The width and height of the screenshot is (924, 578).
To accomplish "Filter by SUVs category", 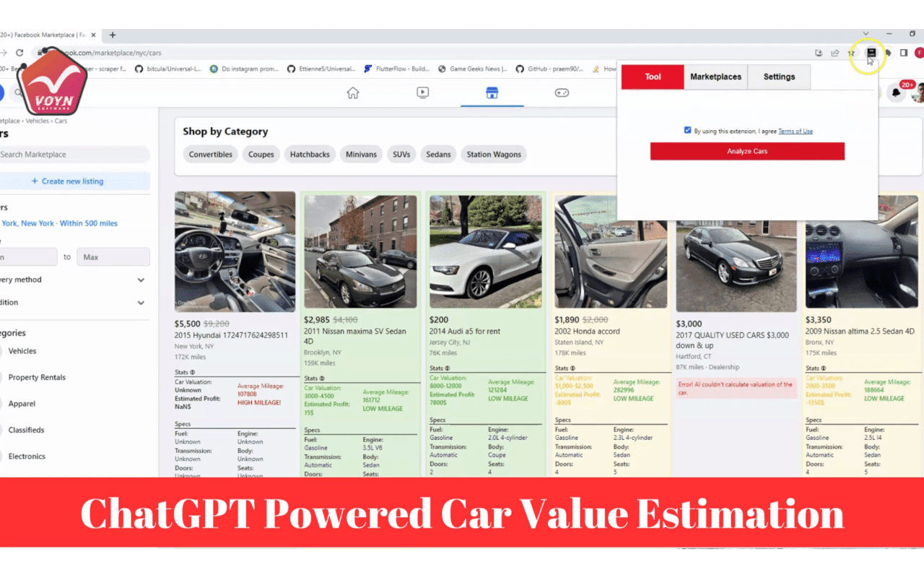I will 401,155.
